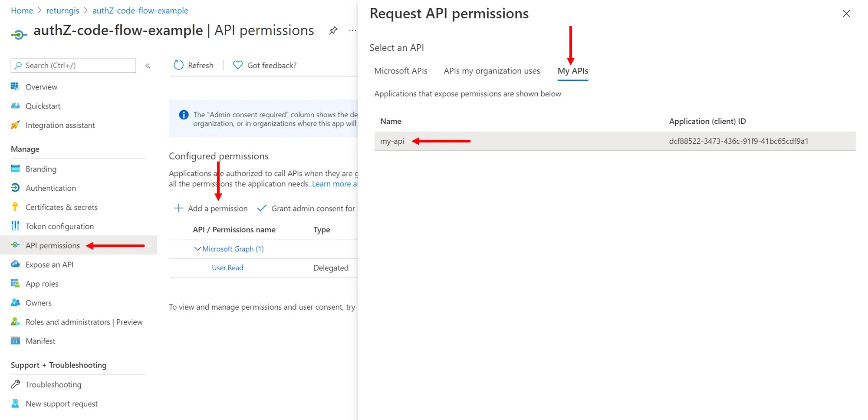
Task: Go to Quickstart in the sidebar
Action: tap(43, 106)
